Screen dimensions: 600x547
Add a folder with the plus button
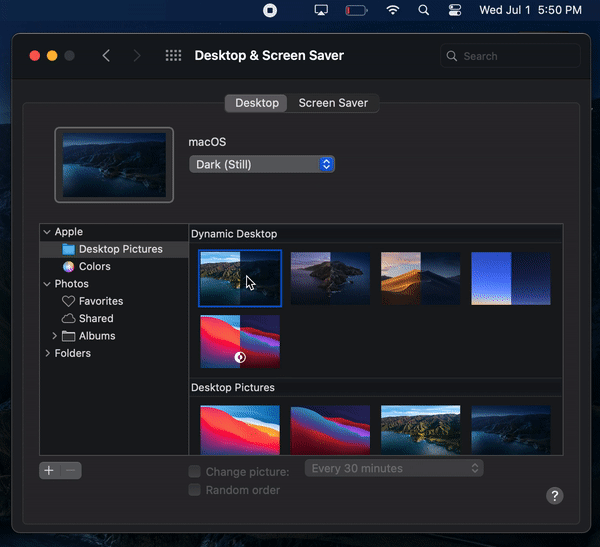49,471
